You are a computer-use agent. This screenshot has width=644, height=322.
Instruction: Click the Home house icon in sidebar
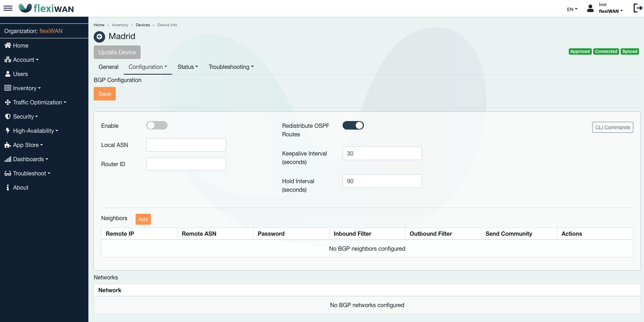[7, 45]
